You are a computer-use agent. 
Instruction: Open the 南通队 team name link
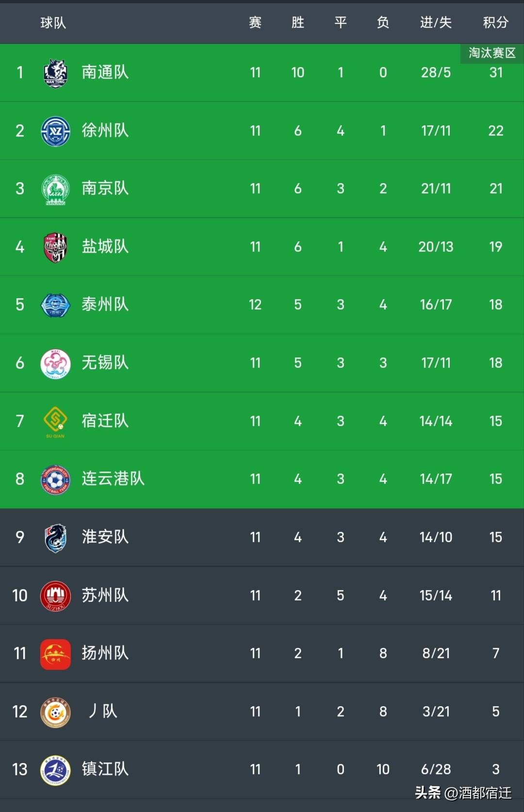tap(105, 72)
